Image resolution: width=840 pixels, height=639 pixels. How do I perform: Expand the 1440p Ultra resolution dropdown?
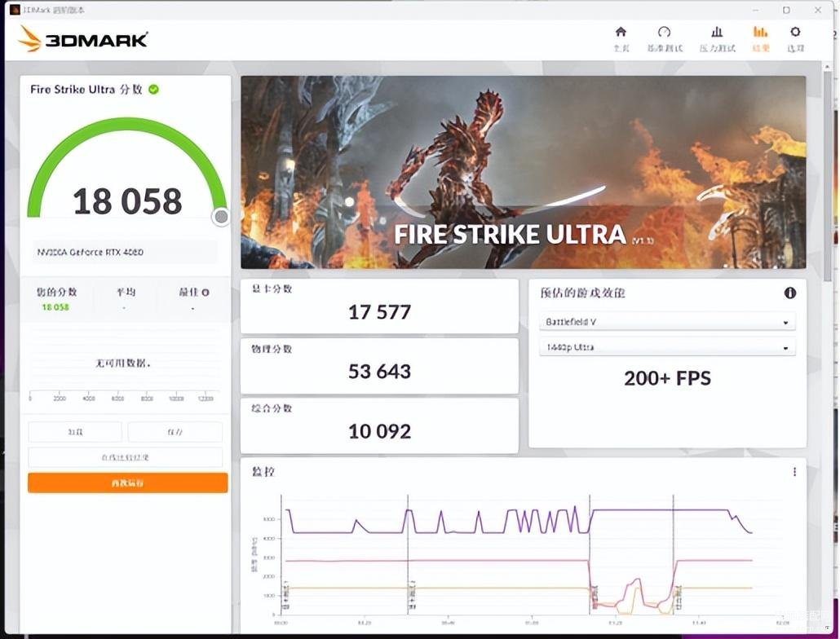coord(667,347)
